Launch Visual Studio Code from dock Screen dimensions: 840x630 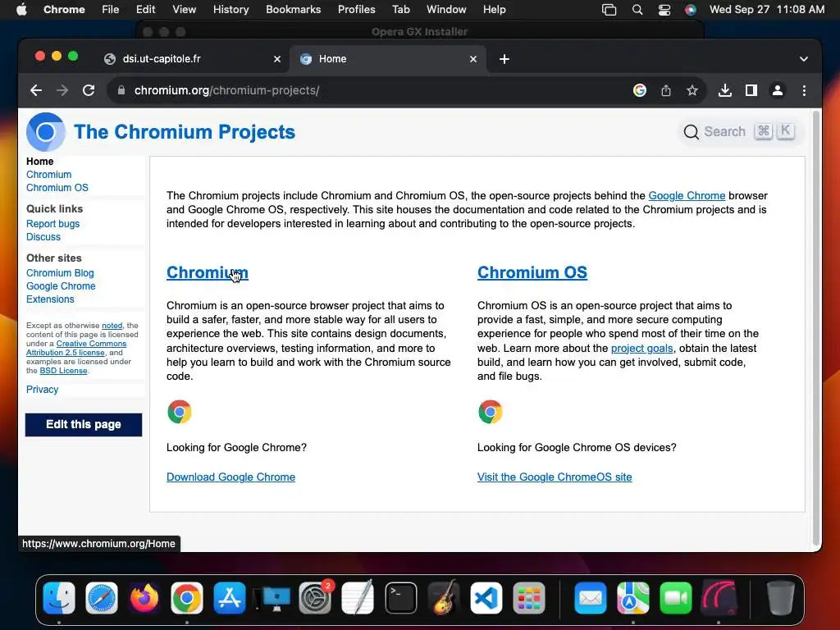(x=486, y=598)
